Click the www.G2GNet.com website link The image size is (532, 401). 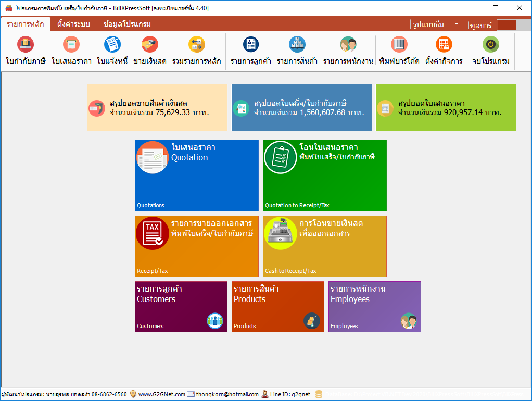pyautogui.click(x=161, y=394)
